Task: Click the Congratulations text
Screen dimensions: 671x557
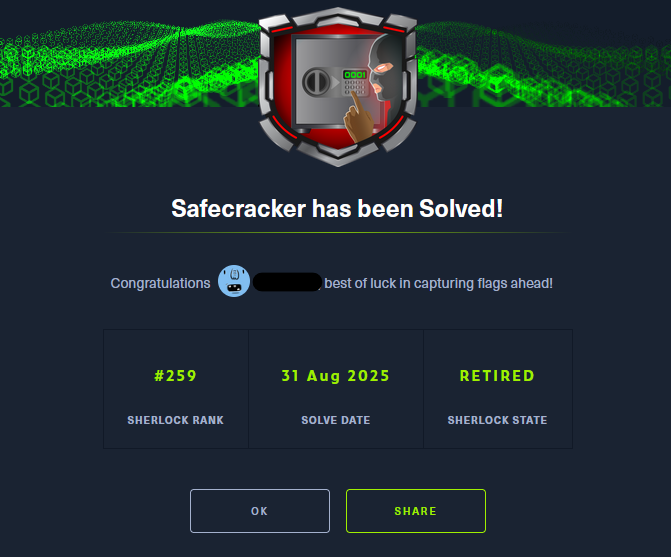Action: point(160,283)
